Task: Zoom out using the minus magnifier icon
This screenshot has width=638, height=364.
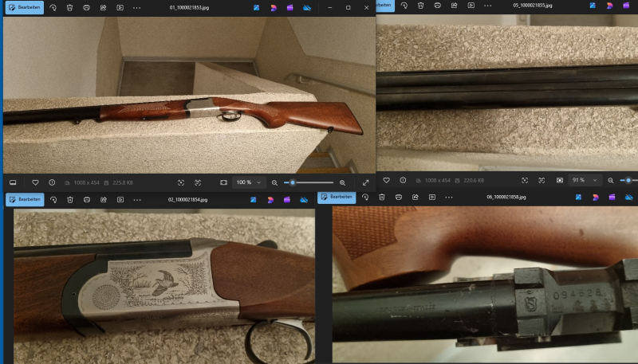Action: point(274,182)
